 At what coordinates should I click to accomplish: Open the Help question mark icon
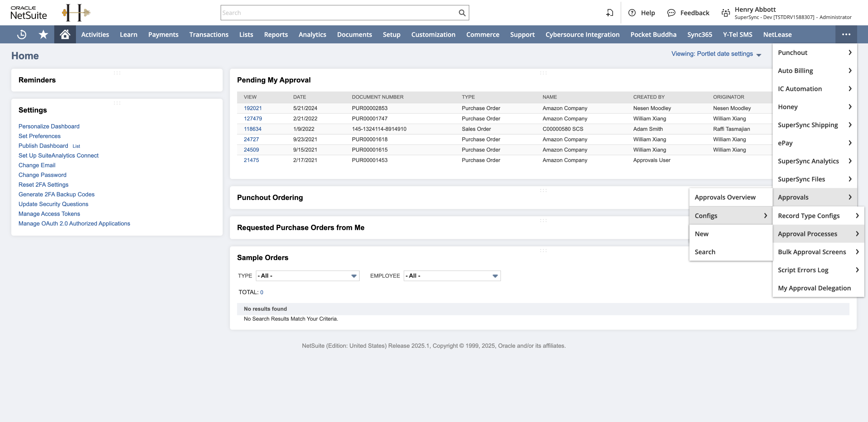632,13
